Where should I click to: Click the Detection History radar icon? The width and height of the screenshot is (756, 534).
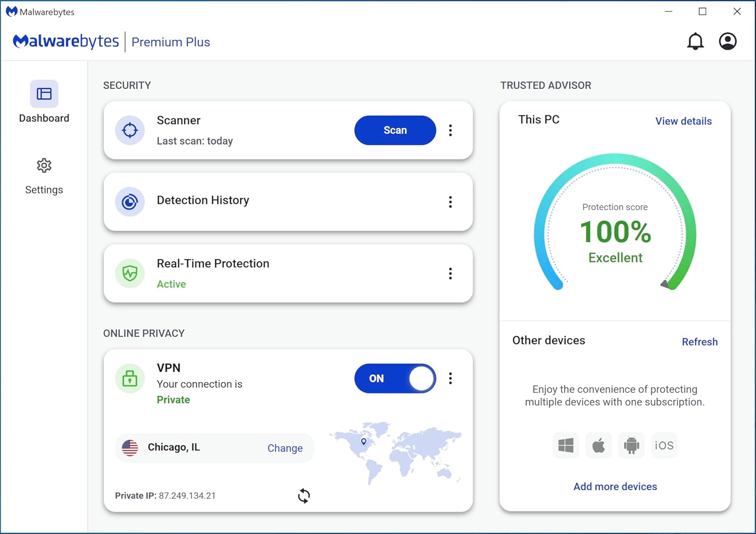click(130, 202)
